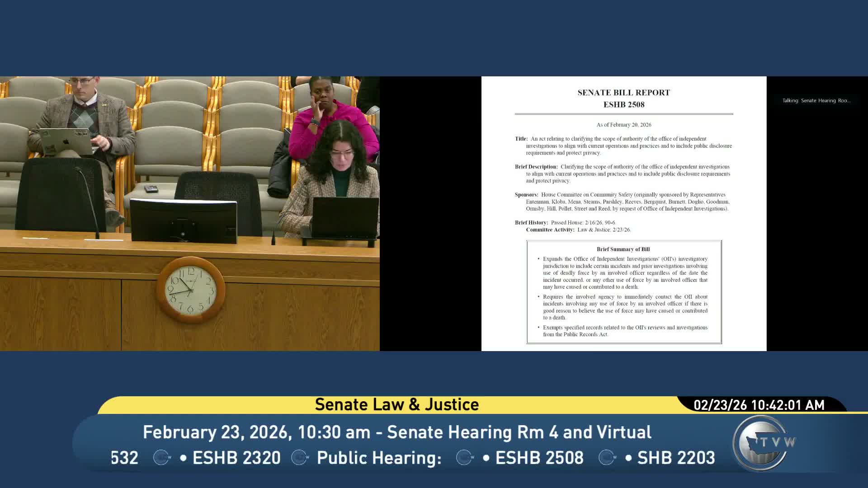
Task: Click the TVW icon before SHB 2203
Action: click(x=607, y=457)
